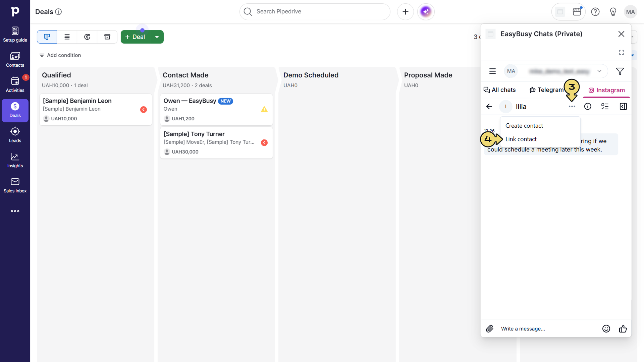Switch to list view of deals

(67, 37)
